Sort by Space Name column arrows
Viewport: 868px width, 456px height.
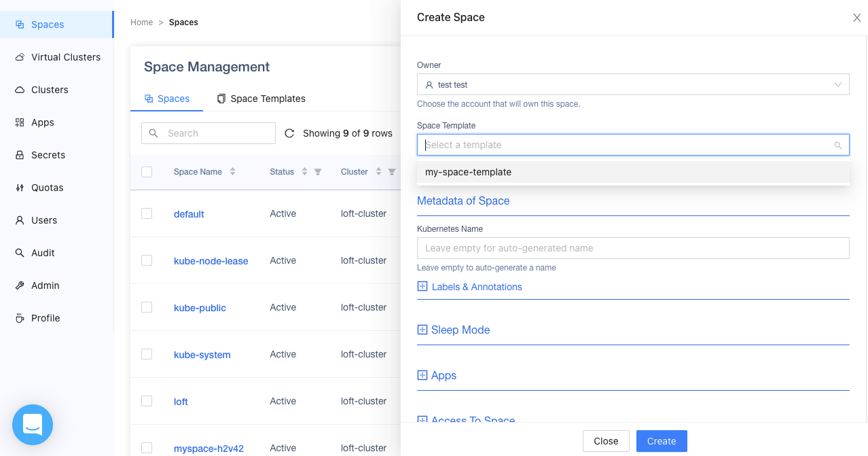click(232, 172)
